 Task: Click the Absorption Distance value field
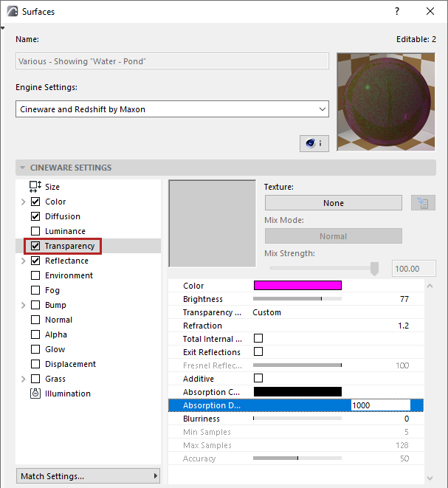381,405
